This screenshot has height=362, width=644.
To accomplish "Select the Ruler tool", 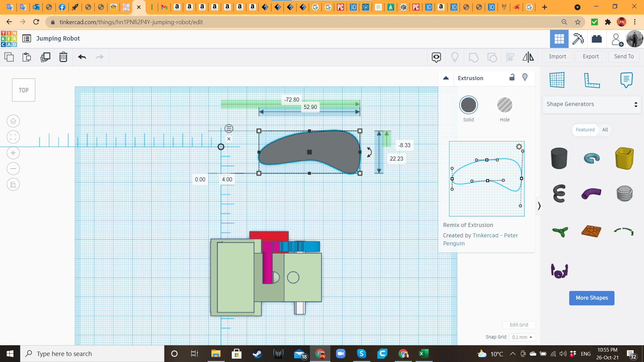I will (592, 80).
